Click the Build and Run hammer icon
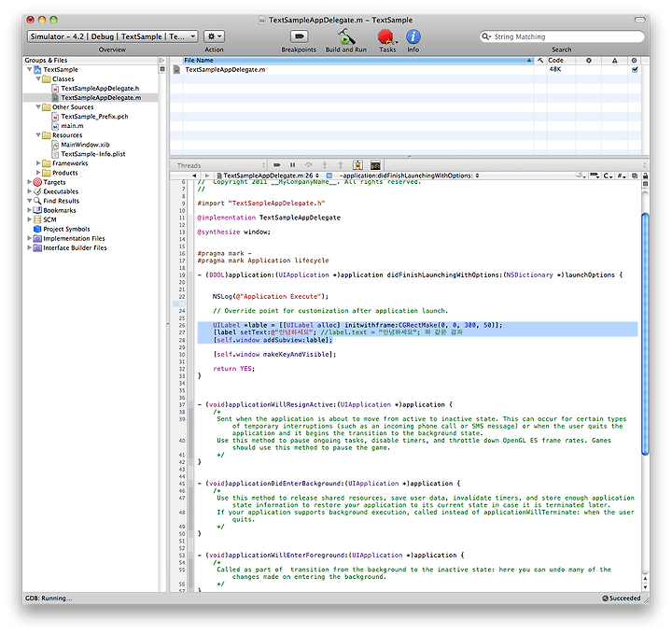The height and width of the screenshot is (634, 672). coord(346,36)
